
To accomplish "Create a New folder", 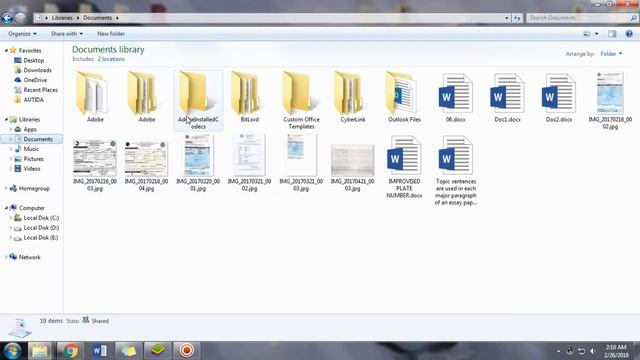I will [111, 33].
